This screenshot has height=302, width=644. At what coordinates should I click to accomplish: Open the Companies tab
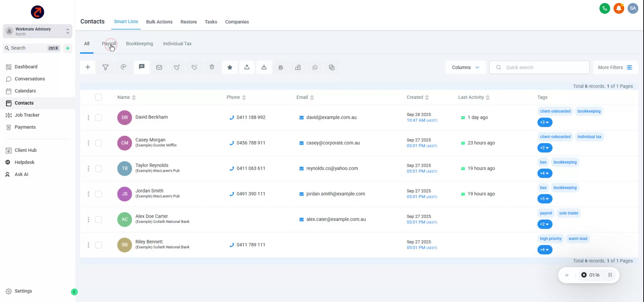pos(237,22)
